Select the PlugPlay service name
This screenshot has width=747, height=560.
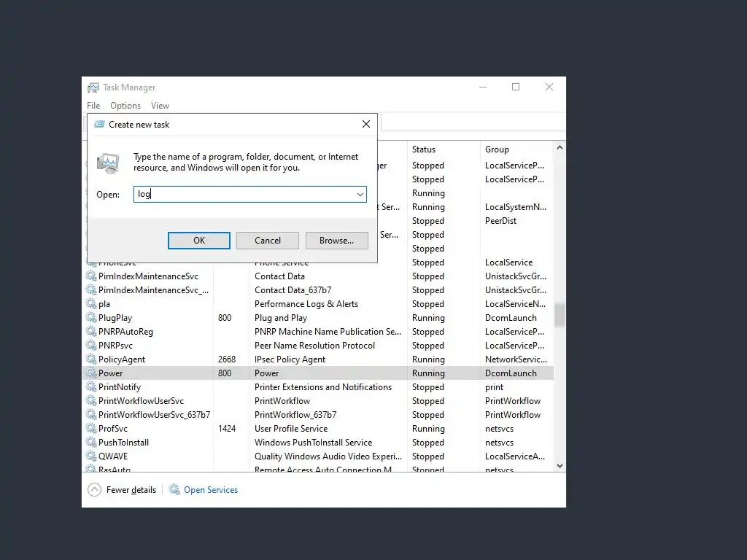point(115,318)
